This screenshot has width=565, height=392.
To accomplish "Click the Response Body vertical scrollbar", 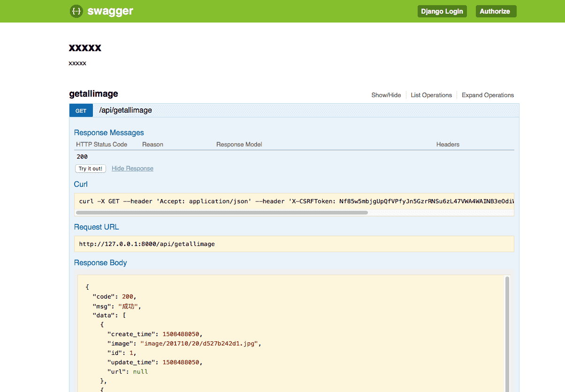I will (x=507, y=333).
